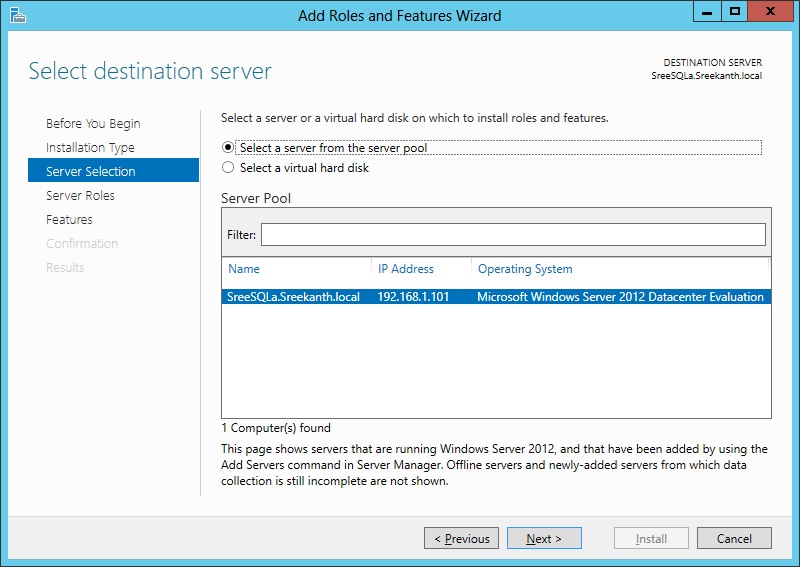Open the Installation Type step
Screen dimensions: 800x567
(x=90, y=148)
